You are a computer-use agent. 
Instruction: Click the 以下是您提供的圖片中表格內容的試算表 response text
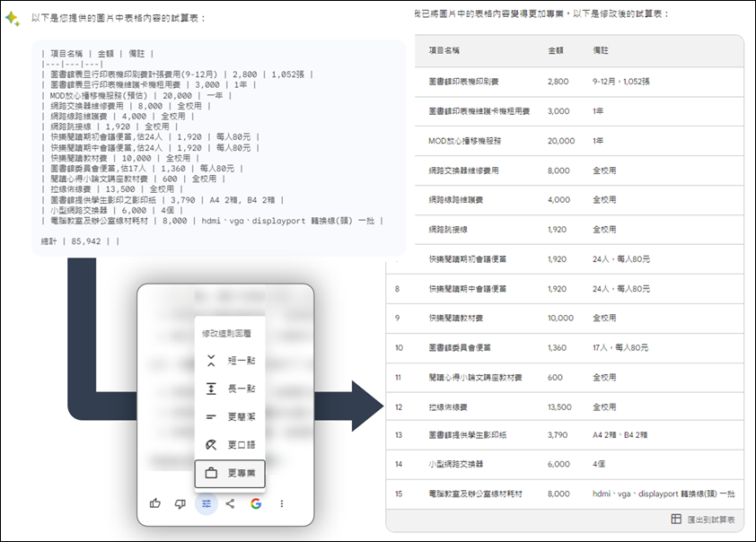[119, 18]
